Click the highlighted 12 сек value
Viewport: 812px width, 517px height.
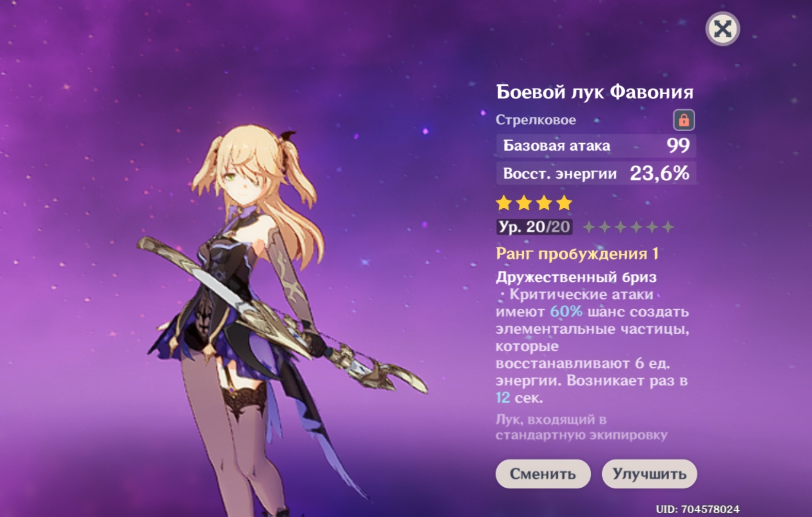(519, 398)
